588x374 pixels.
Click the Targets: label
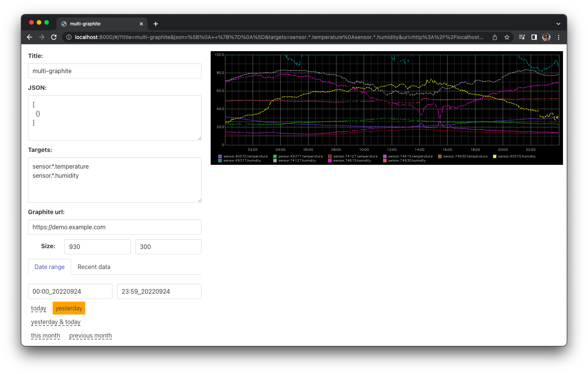(40, 150)
